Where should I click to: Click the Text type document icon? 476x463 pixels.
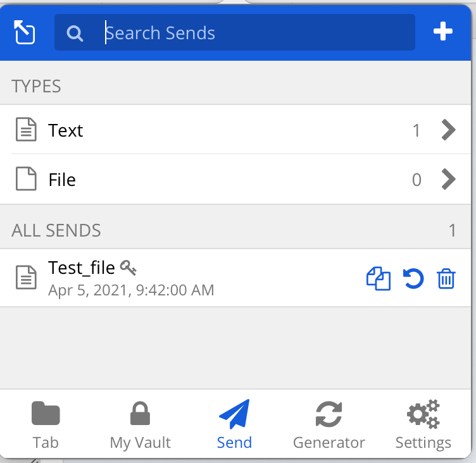click(26, 130)
